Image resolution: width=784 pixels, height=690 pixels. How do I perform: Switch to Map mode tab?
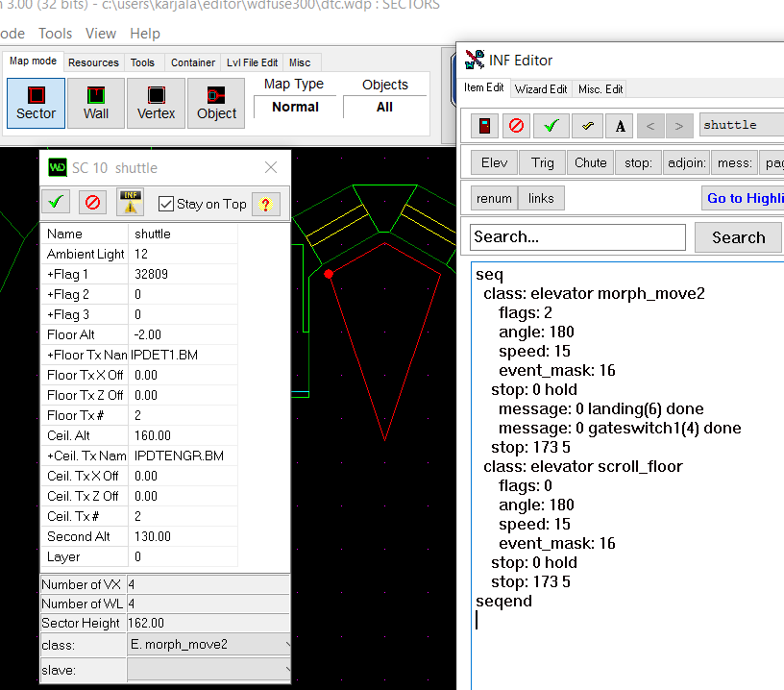coord(33,61)
